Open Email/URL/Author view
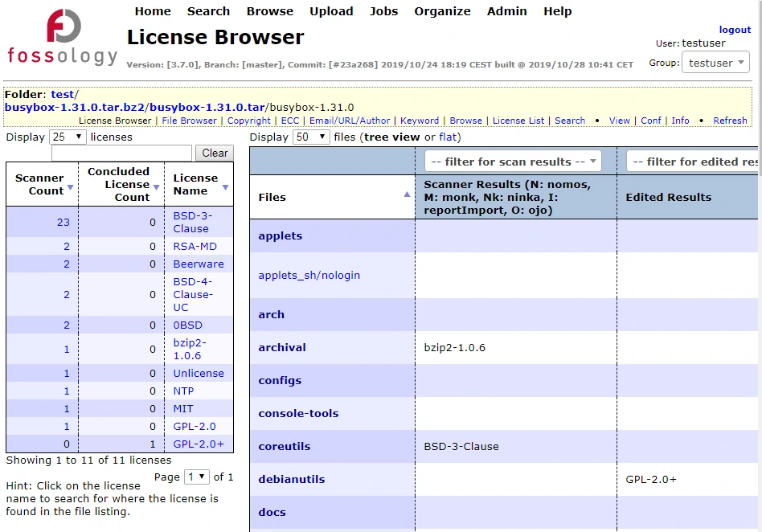 350,121
